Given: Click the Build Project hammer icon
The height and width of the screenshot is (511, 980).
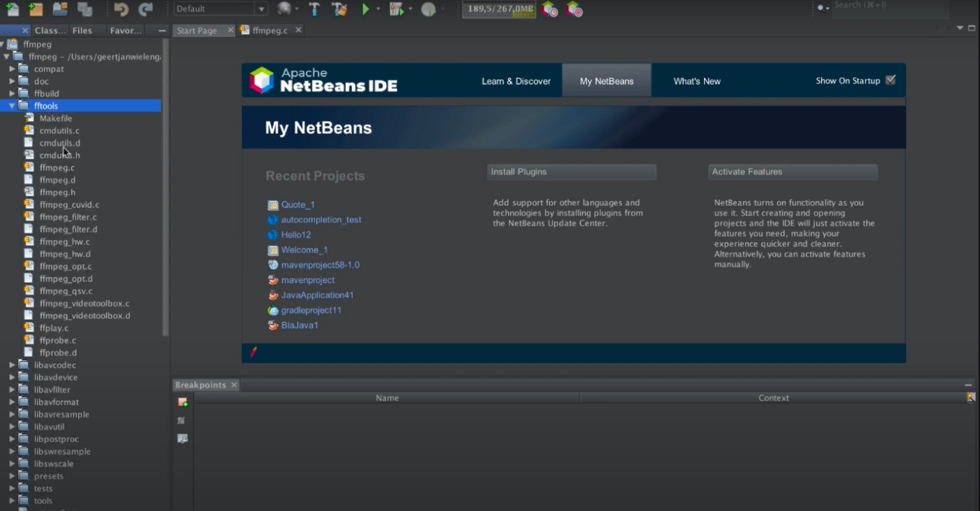Looking at the screenshot, I should click(314, 9).
